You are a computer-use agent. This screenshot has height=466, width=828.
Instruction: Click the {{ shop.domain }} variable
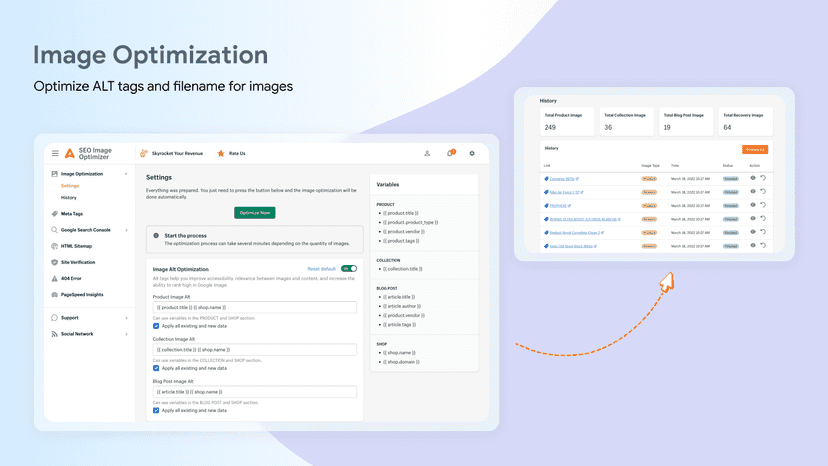click(401, 362)
